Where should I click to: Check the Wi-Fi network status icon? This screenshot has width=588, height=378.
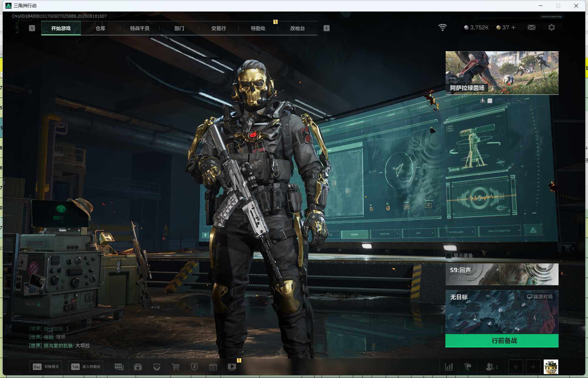tap(443, 28)
